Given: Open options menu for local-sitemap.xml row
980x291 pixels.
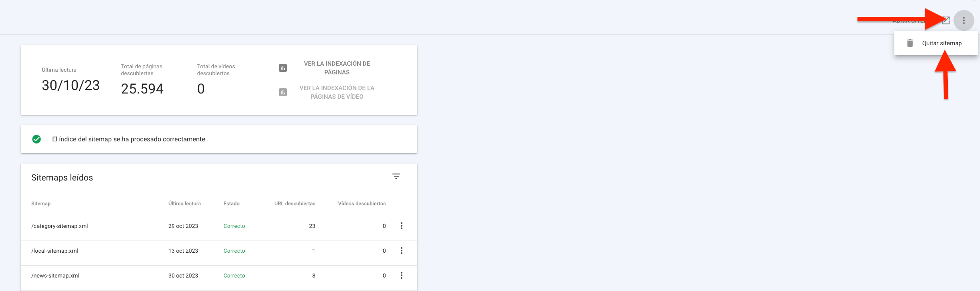Looking at the screenshot, I should tap(402, 251).
